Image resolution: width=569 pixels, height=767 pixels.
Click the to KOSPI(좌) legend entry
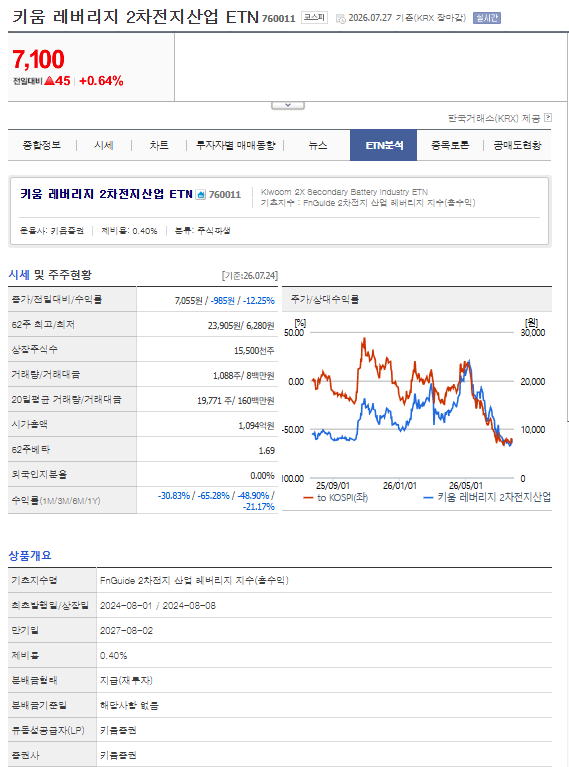pos(336,497)
